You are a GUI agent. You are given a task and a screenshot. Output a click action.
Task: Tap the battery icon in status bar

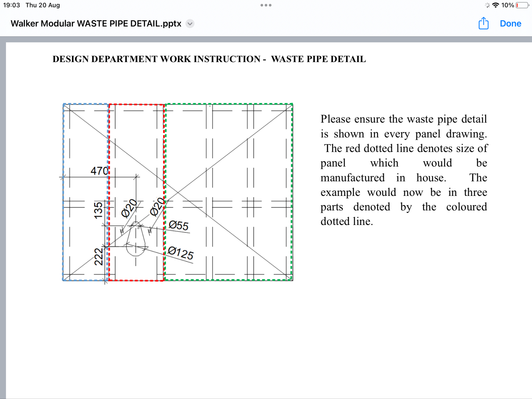[x=522, y=5]
